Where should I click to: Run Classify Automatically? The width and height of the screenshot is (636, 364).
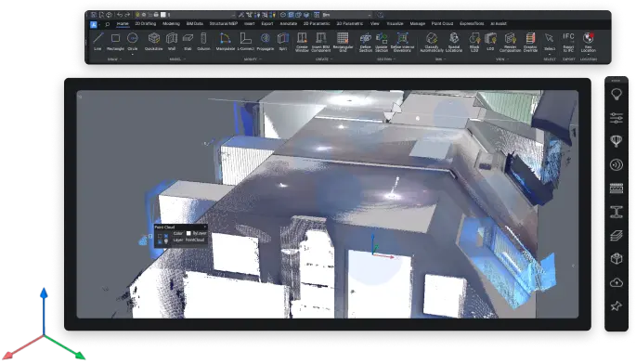click(432, 42)
